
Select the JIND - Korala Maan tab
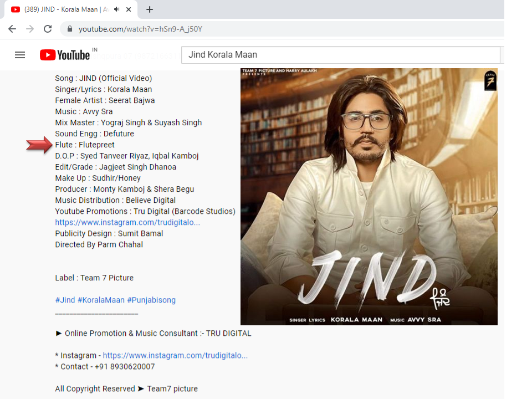click(x=61, y=9)
